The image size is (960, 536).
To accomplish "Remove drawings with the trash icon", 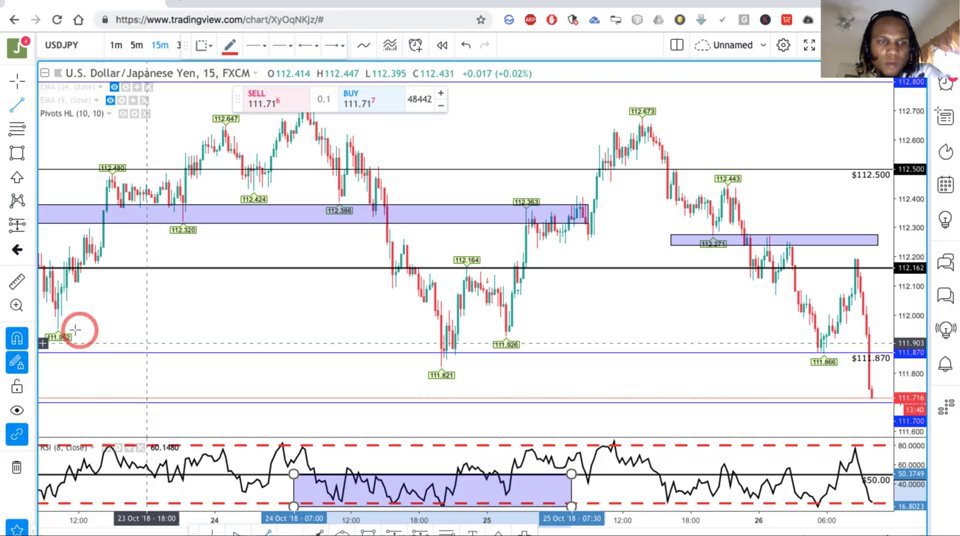I will [17, 467].
